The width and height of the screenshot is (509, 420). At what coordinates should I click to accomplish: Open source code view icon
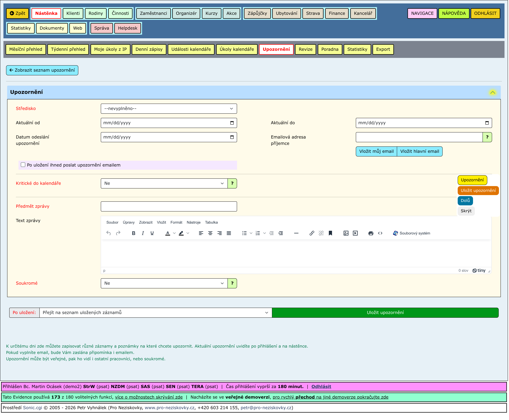point(380,233)
